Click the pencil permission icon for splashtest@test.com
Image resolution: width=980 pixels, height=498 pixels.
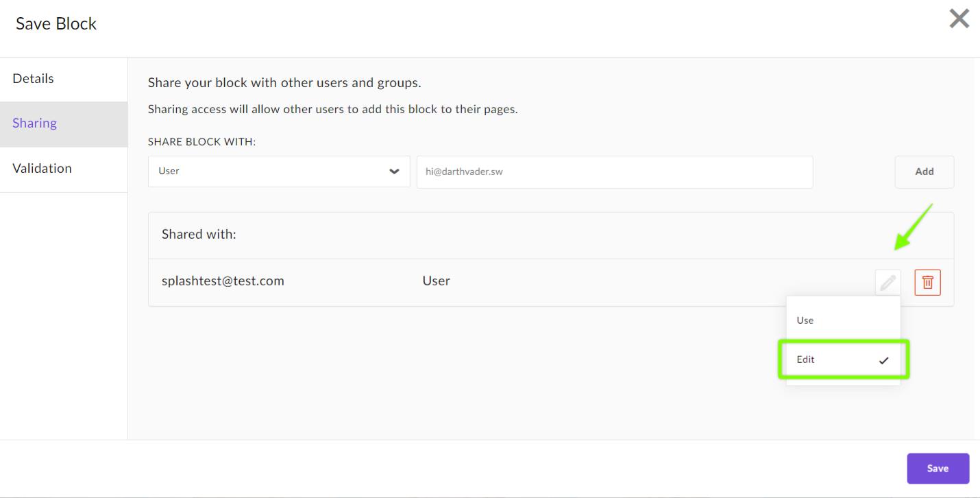click(x=887, y=282)
